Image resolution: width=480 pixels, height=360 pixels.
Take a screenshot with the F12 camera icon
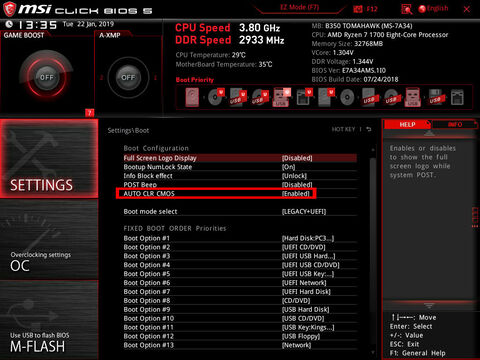coord(358,9)
